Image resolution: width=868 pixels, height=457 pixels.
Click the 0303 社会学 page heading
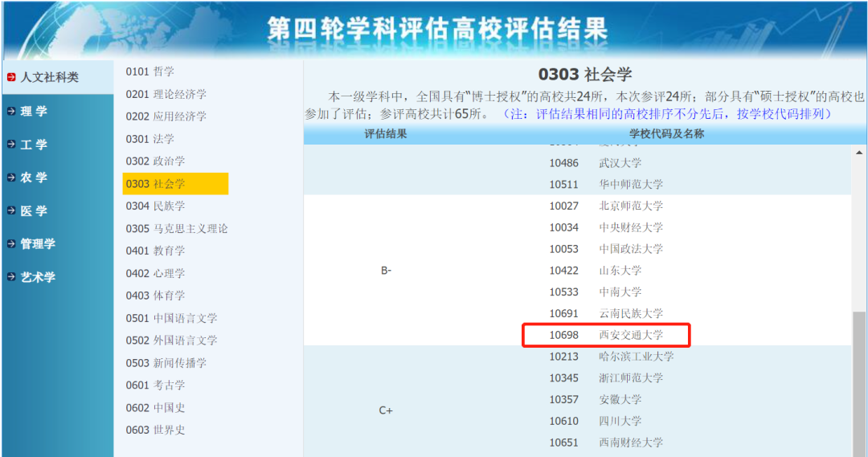click(584, 74)
